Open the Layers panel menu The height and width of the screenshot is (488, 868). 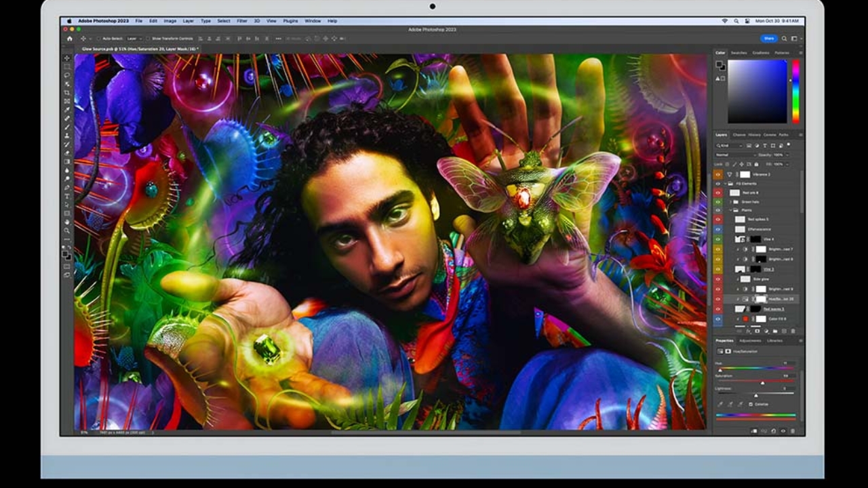(x=800, y=135)
